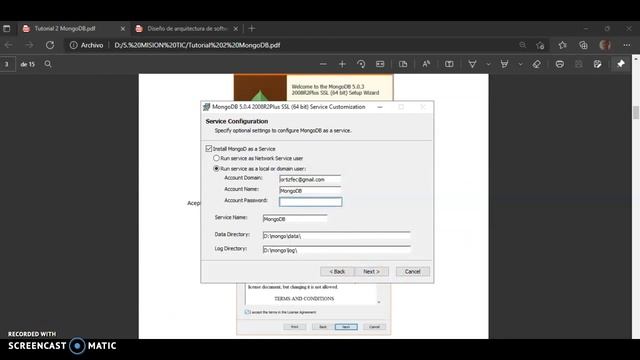Viewport: 640px width, 360px height.
Task: Open the add text tool
Action: (449, 64)
